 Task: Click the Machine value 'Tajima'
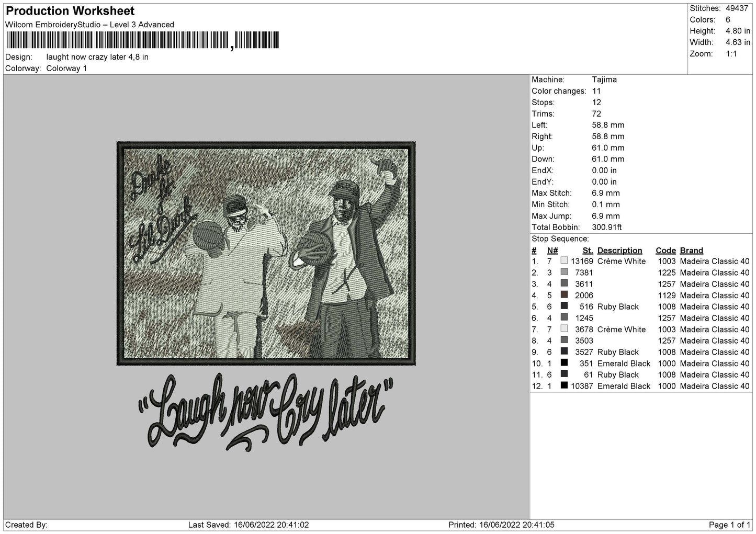(604, 79)
